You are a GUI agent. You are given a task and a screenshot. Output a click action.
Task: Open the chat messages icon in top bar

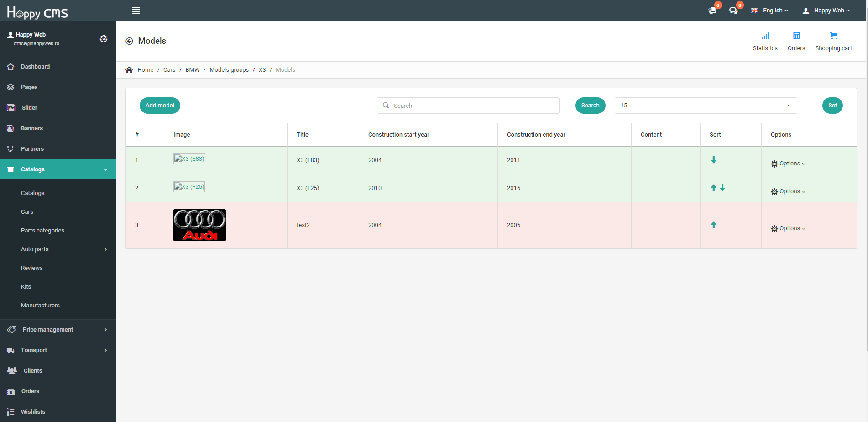pos(733,11)
